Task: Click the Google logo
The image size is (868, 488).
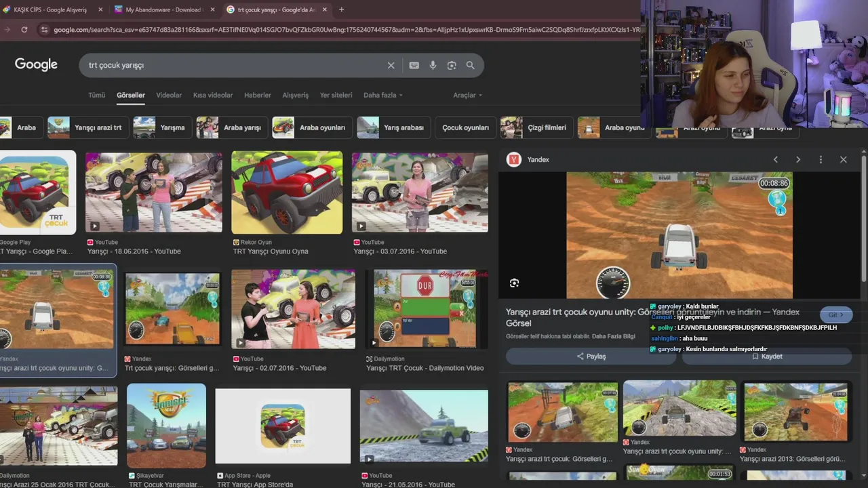Action: pos(36,65)
